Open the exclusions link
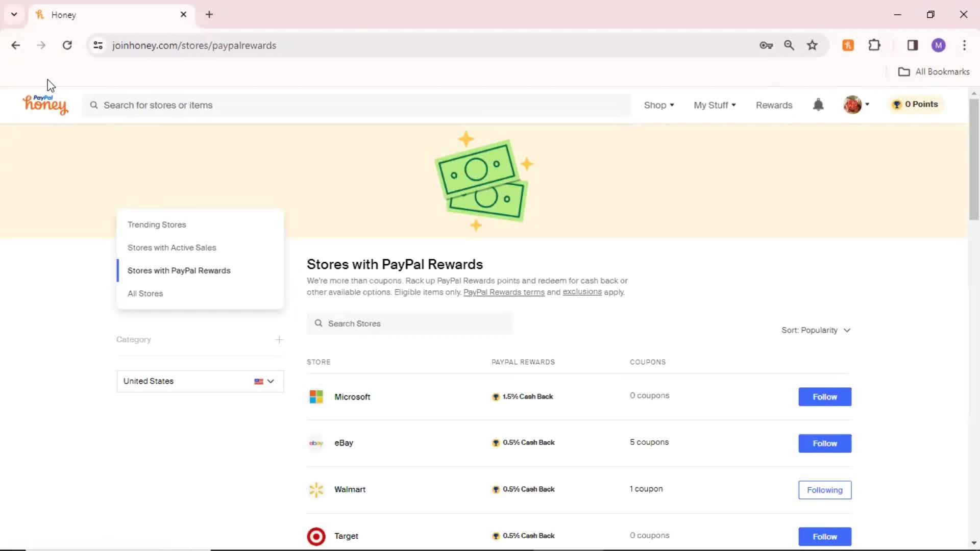The height and width of the screenshot is (551, 980). 582,292
